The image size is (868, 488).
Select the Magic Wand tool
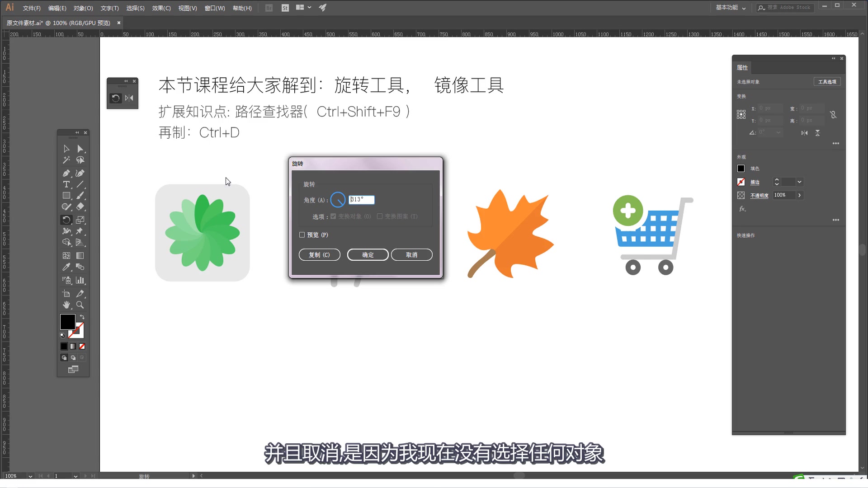coord(66,160)
